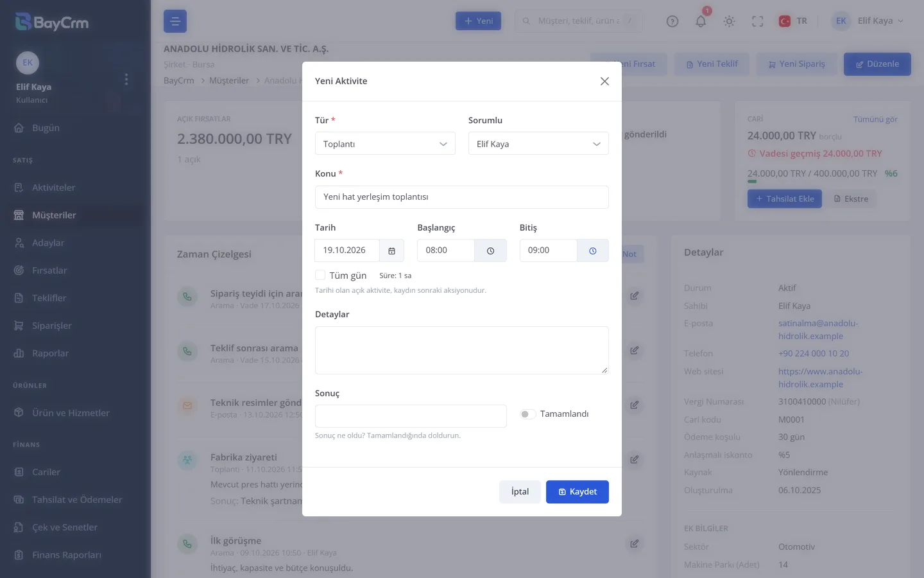924x578 pixels.
Task: Click the Düzenle button
Action: coord(877,64)
